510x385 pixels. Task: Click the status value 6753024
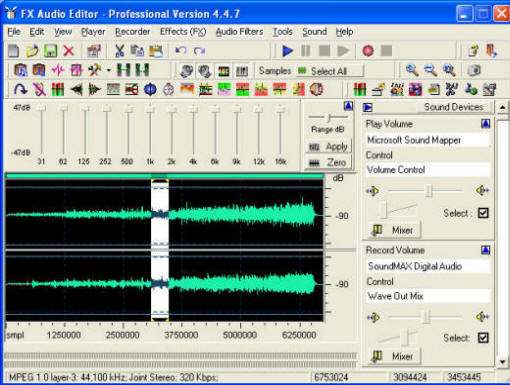point(331,377)
